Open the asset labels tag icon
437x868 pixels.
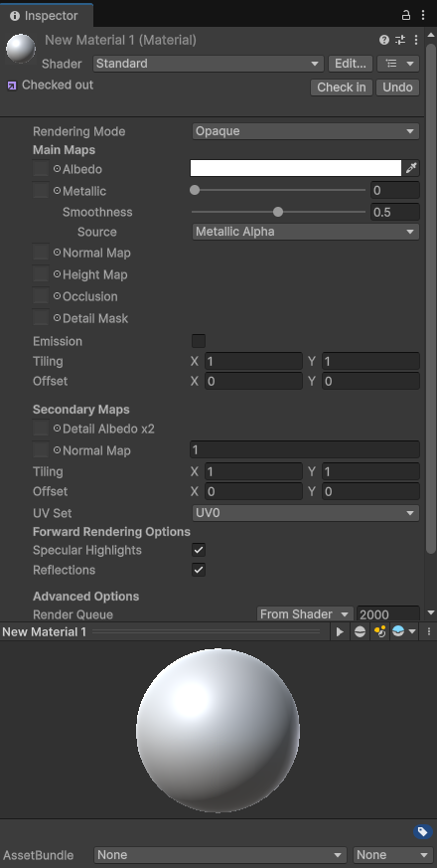(422, 831)
